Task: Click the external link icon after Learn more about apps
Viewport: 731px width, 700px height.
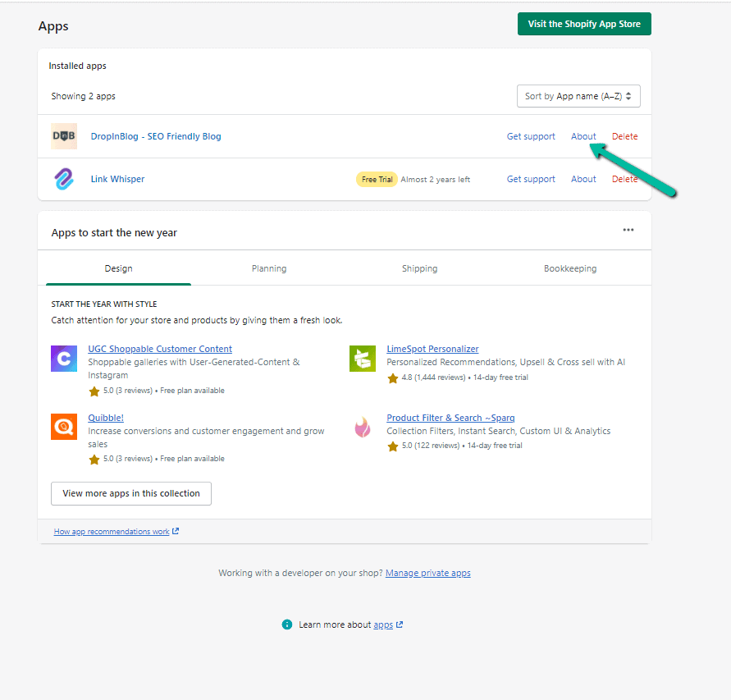Action: coord(400,625)
